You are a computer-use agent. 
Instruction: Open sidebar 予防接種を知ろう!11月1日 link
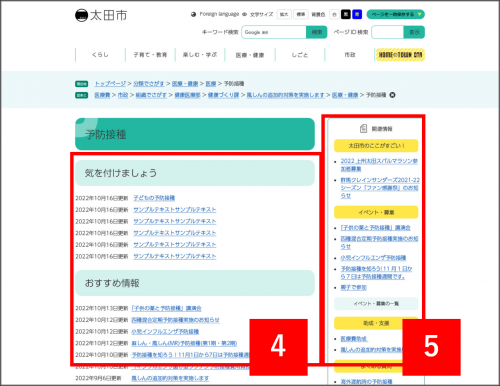(376, 273)
